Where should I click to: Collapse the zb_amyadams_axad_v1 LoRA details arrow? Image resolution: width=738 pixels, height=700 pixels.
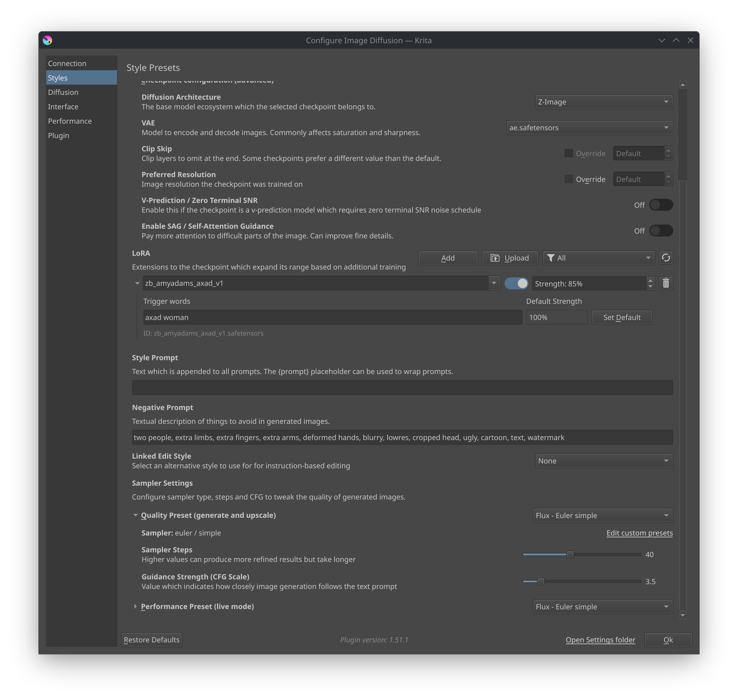pos(137,284)
